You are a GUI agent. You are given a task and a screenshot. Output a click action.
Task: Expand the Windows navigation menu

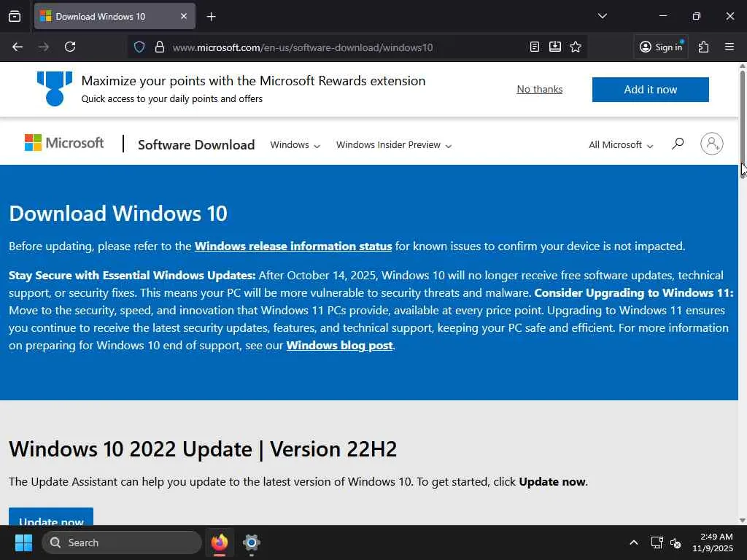point(295,145)
